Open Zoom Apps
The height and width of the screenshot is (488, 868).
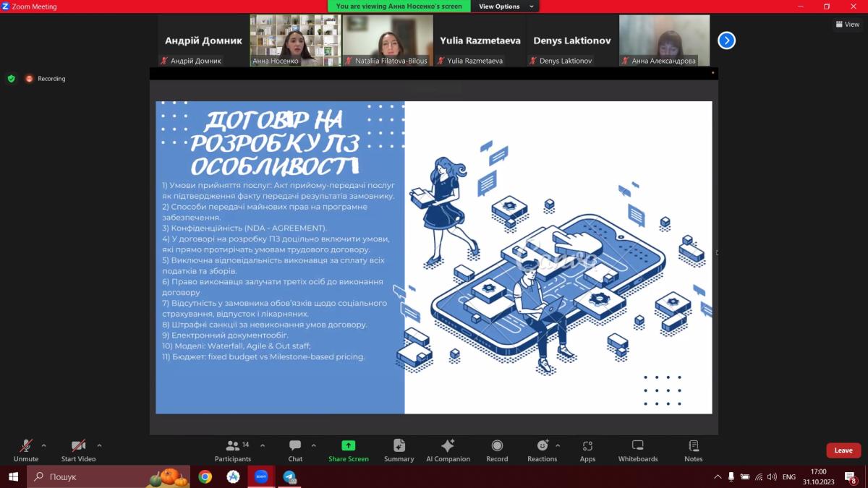pos(587,450)
